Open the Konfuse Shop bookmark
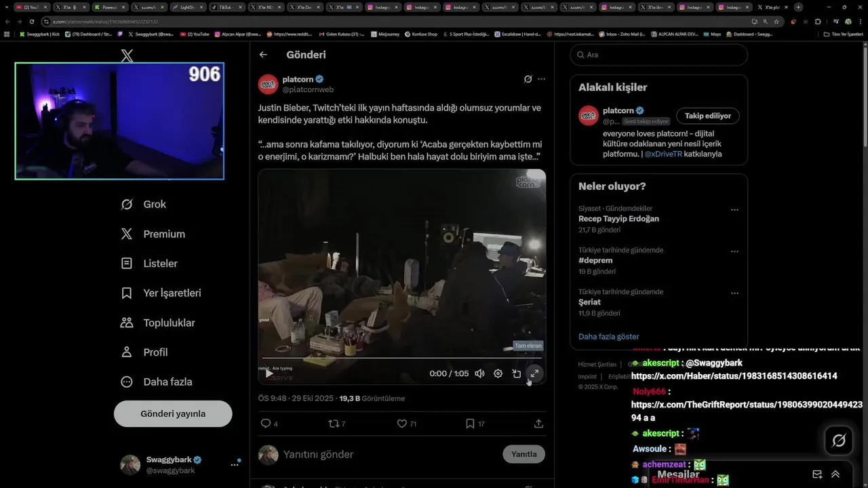 point(421,34)
